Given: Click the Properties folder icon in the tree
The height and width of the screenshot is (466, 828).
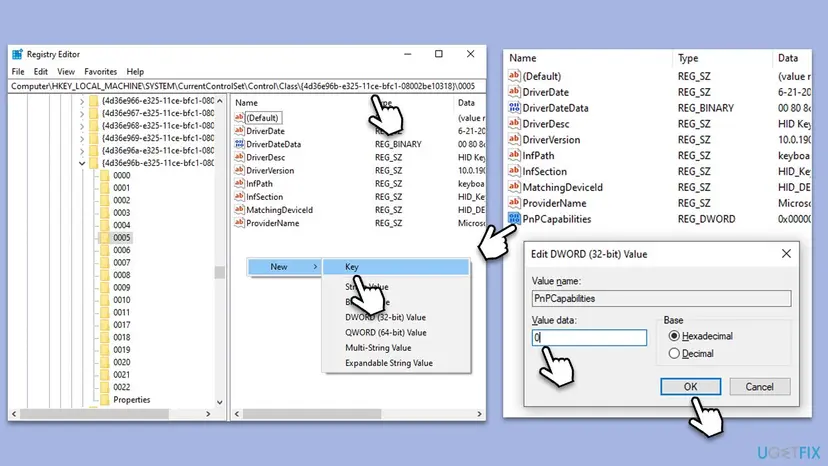Looking at the screenshot, I should tap(105, 399).
